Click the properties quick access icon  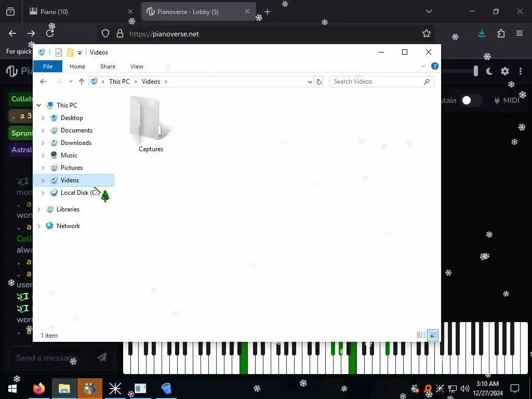59,52
